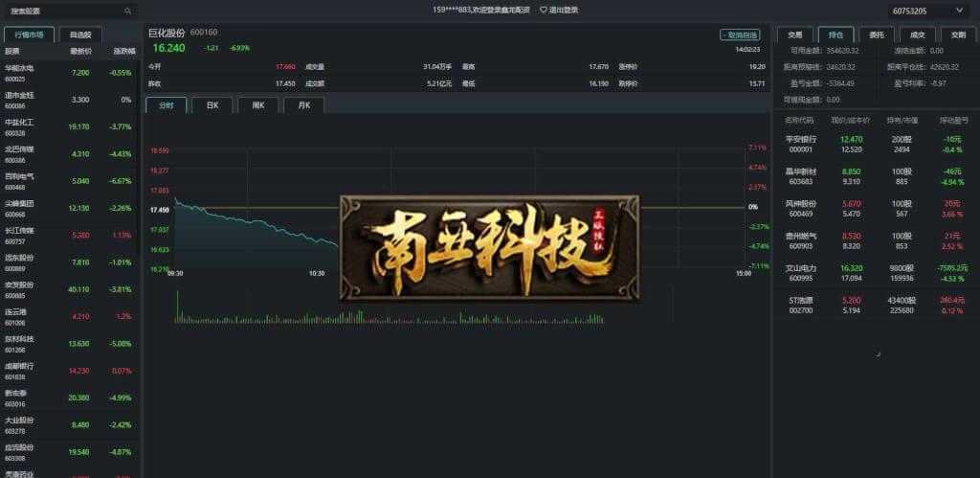Select stock row 东材科技 601208

(69, 344)
